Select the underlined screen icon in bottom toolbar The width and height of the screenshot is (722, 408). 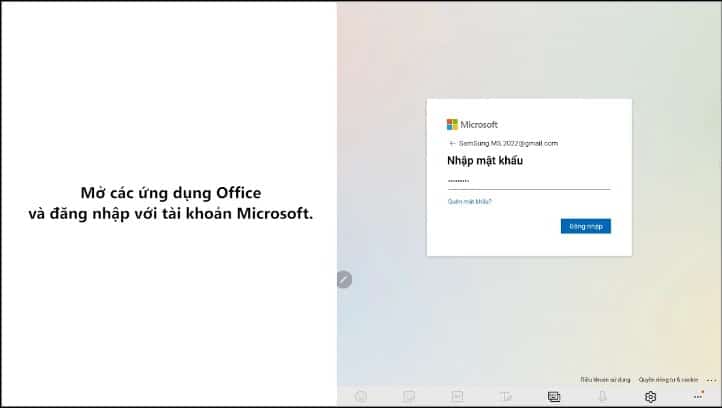click(x=554, y=396)
